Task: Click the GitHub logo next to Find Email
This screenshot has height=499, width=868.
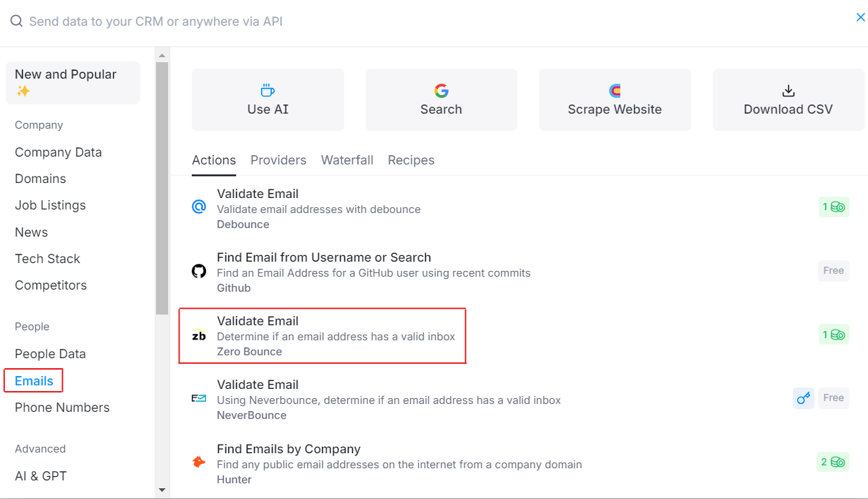Action: (198, 270)
